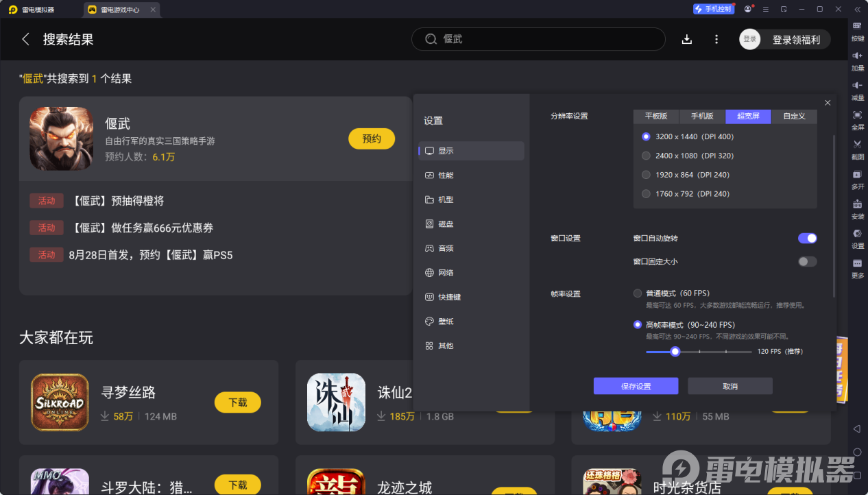
Task: Switch to the 平板版 resolution tab
Action: click(x=656, y=116)
